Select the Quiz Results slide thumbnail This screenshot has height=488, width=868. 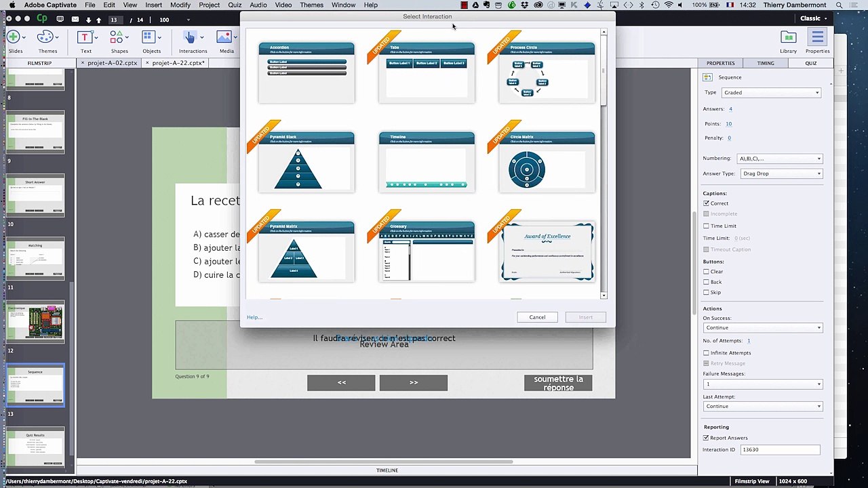(35, 446)
